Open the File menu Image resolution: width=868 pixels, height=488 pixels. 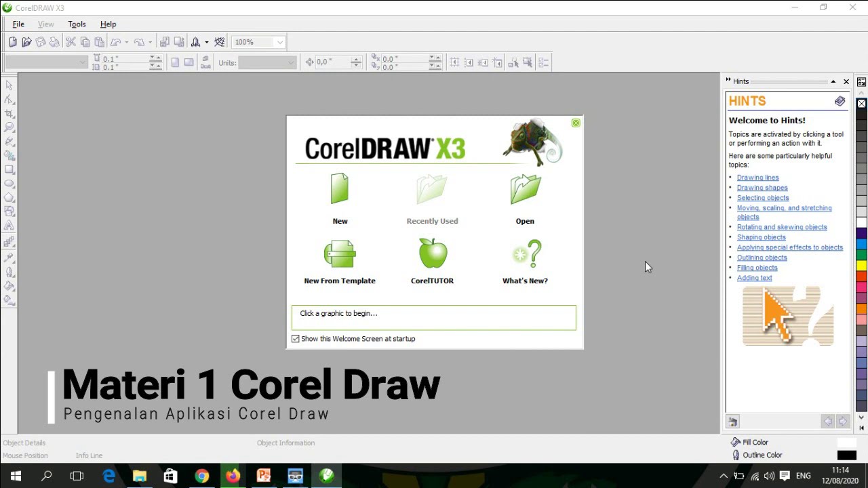click(18, 24)
